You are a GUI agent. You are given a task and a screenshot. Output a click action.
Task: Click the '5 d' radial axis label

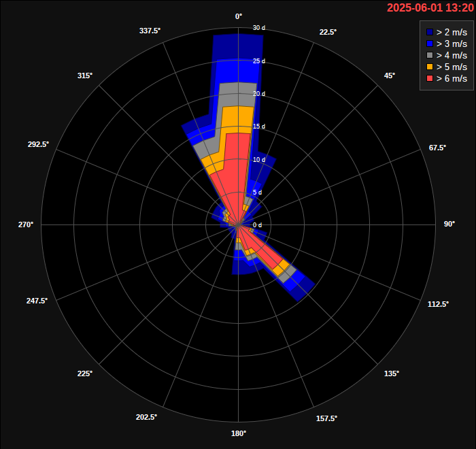pyautogui.click(x=258, y=193)
